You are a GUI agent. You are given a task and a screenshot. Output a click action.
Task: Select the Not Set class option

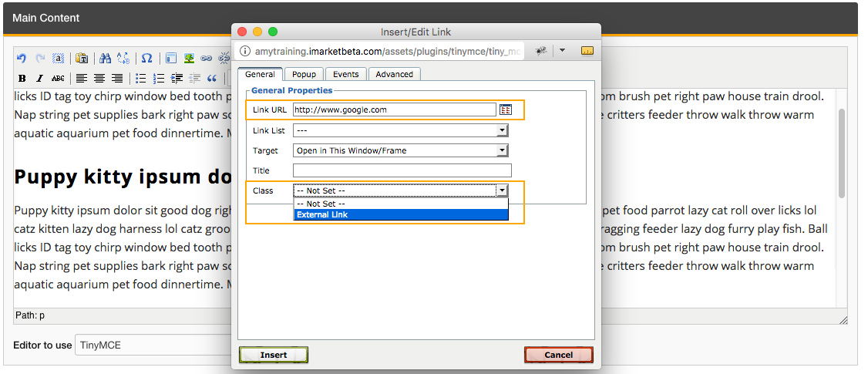(400, 204)
